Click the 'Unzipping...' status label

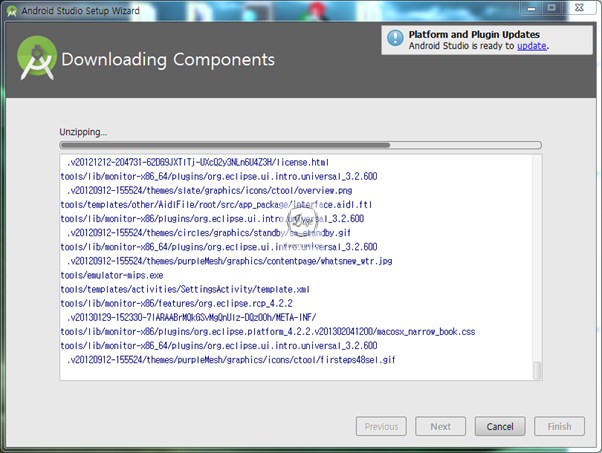(x=83, y=132)
